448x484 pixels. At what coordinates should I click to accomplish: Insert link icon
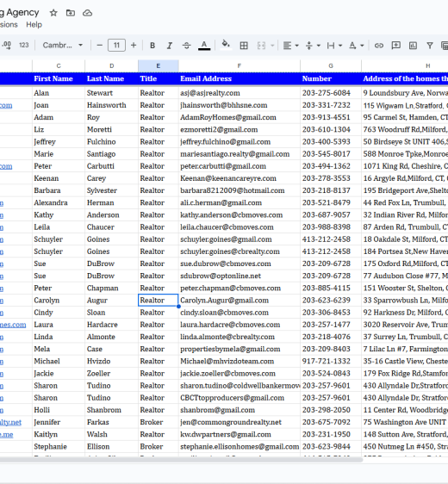pos(379,46)
